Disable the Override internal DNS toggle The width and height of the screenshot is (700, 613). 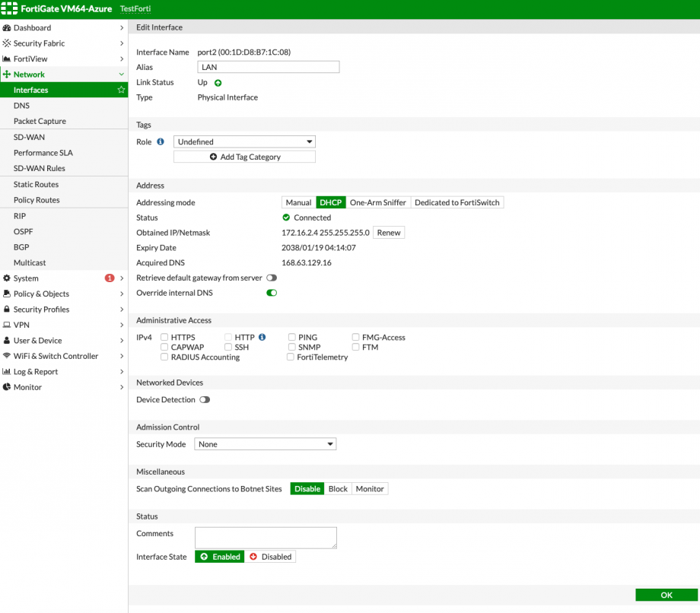(272, 293)
